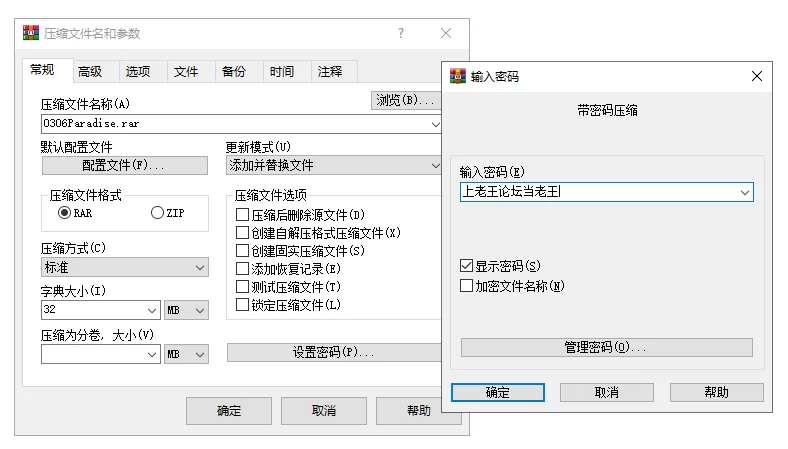
Task: Open the 注释 tab
Action: (x=330, y=72)
